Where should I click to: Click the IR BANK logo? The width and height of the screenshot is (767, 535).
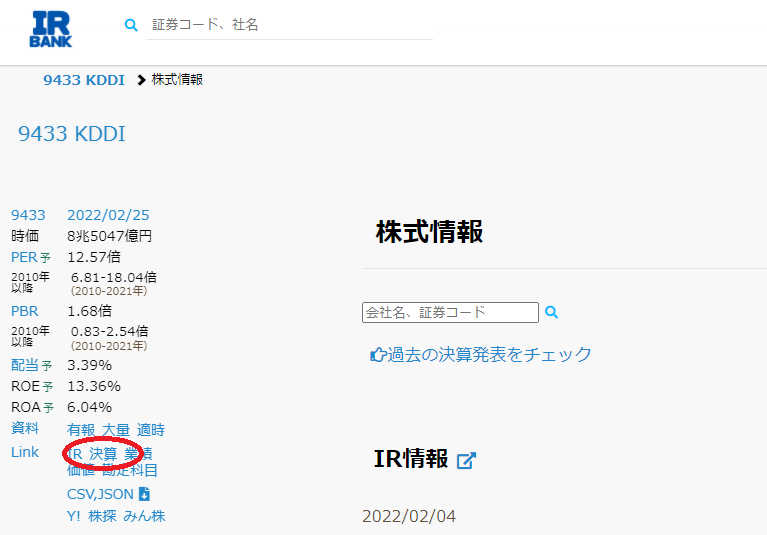[51, 29]
